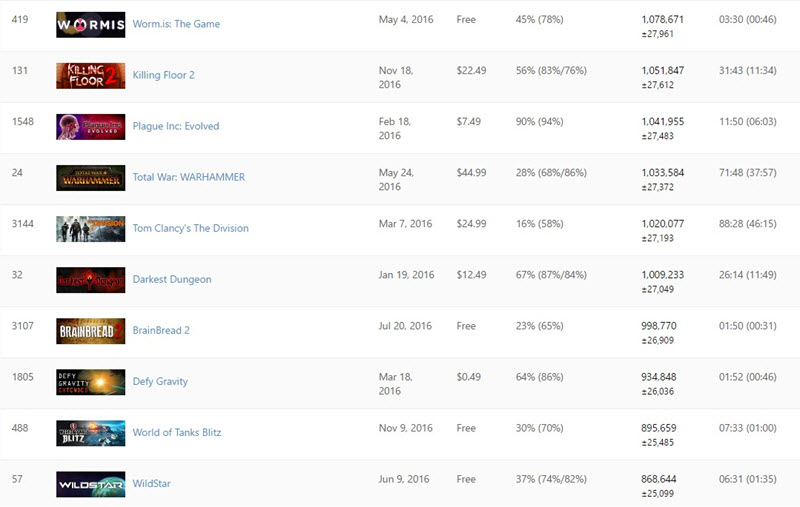The width and height of the screenshot is (800, 507).
Task: Open The Division thumbnail image
Action: [x=91, y=229]
